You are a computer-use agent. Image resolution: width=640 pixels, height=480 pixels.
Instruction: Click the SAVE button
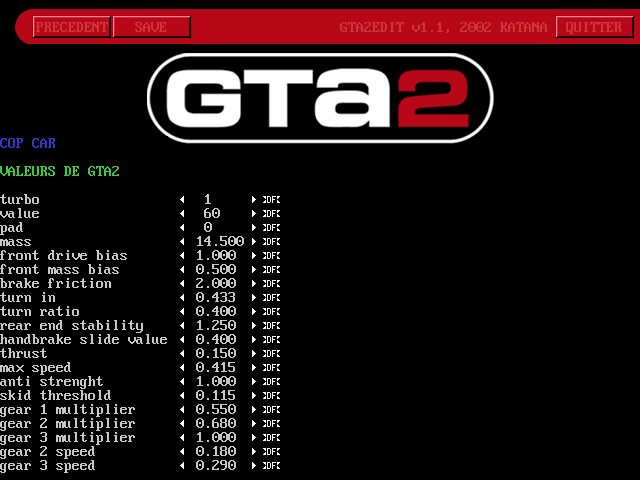(x=151, y=27)
